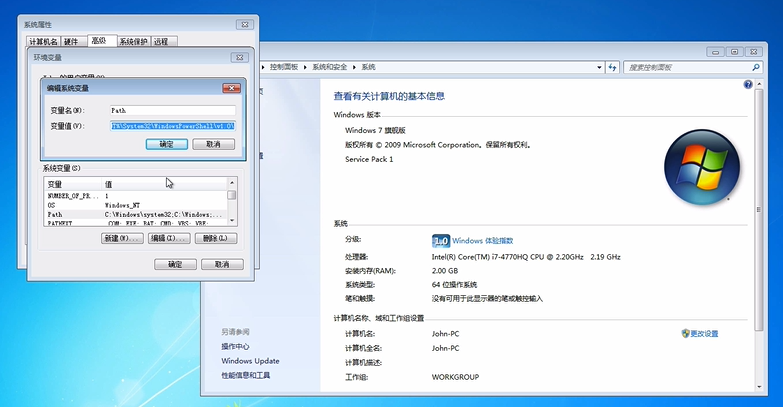
Task: Open the 性能信息和工具 link
Action: [246, 376]
